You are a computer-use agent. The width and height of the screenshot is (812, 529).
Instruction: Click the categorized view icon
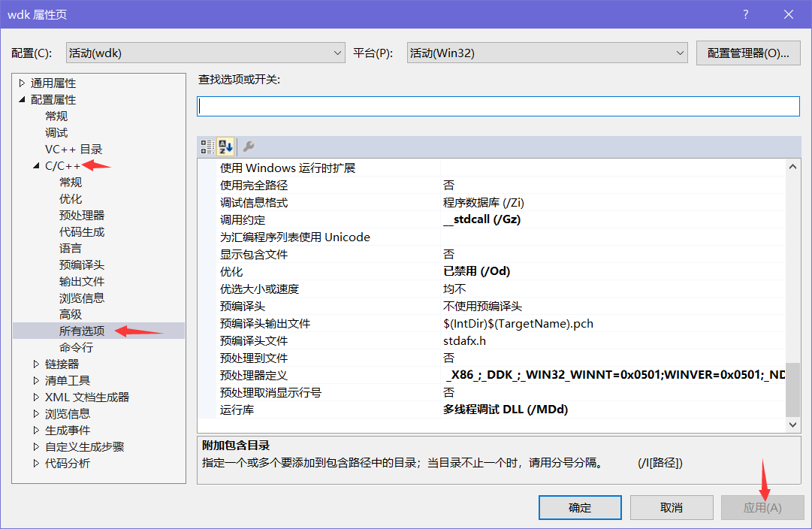207,147
